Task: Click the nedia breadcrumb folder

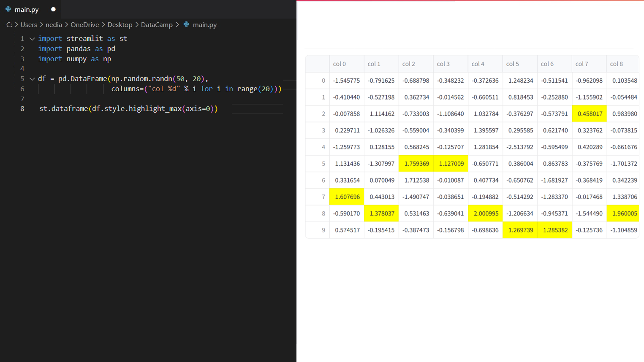Action: coord(54,25)
